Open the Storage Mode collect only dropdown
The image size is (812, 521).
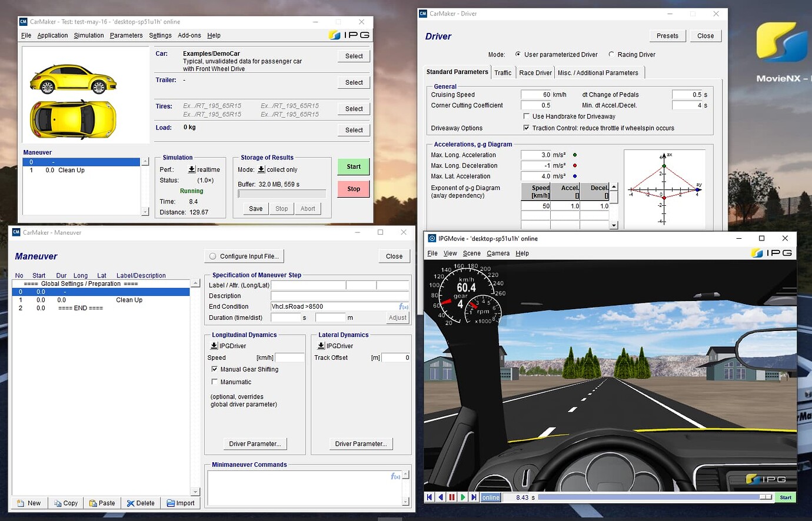[x=261, y=169]
